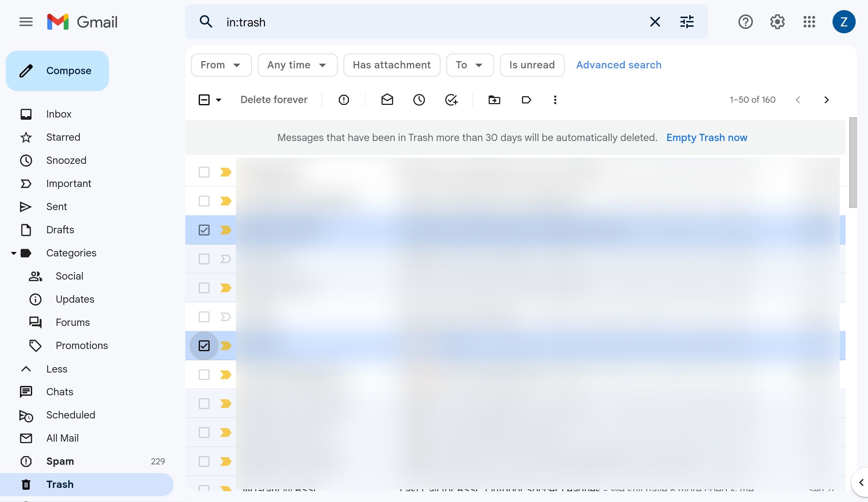Snooze the selected emails

tap(419, 100)
